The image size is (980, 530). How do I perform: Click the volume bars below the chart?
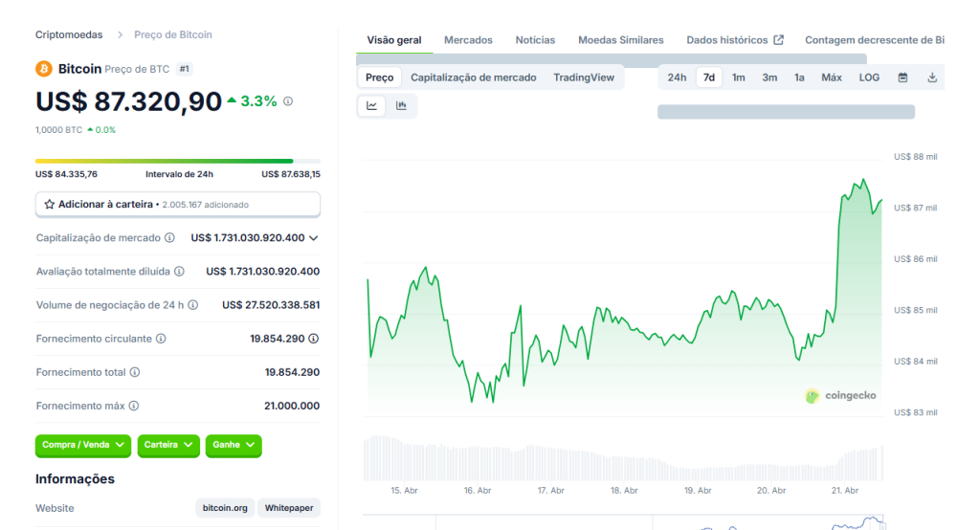[623, 459]
